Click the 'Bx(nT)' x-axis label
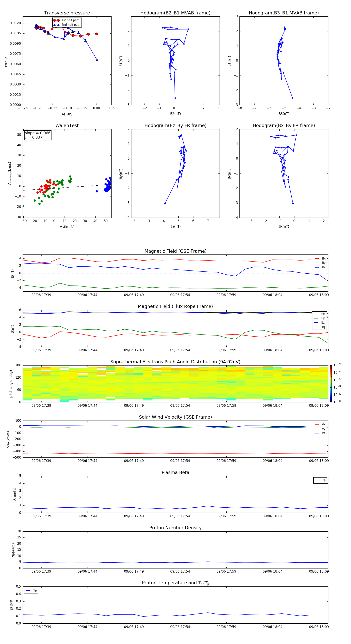The height and width of the screenshot is (644, 351). point(284,227)
